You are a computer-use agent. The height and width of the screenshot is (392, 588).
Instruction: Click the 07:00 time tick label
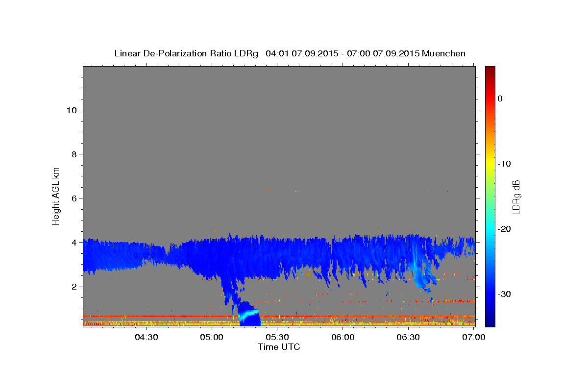(x=473, y=337)
